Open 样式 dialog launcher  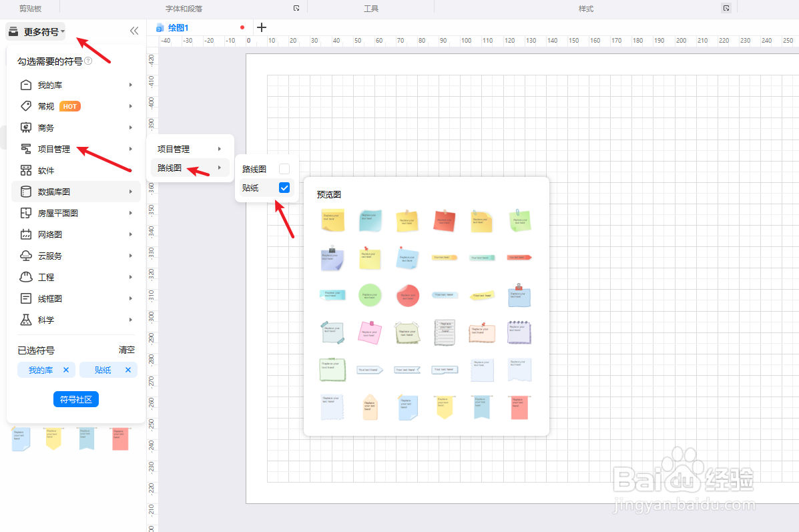click(726, 8)
